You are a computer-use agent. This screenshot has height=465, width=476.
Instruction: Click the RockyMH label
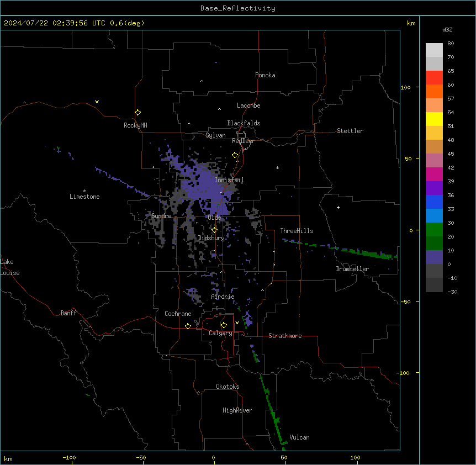(x=135, y=125)
